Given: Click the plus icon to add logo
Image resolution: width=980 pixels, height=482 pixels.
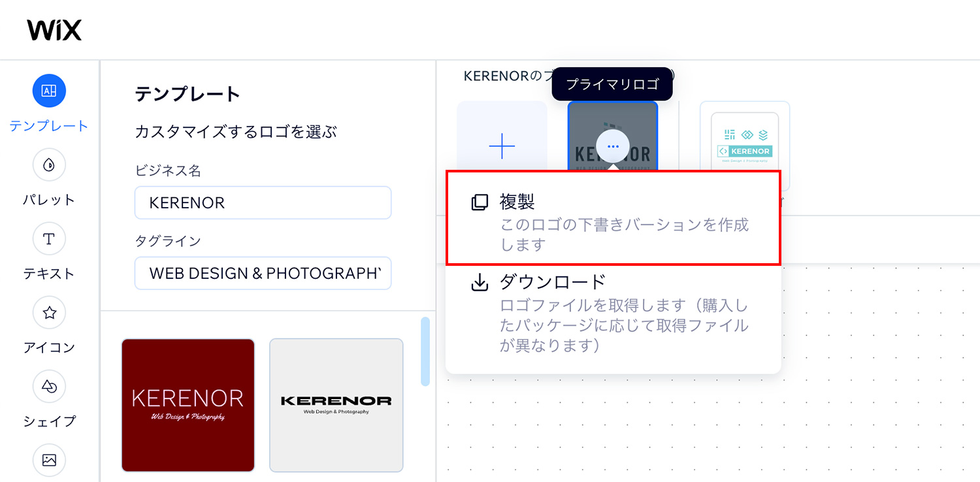Looking at the screenshot, I should [x=502, y=146].
